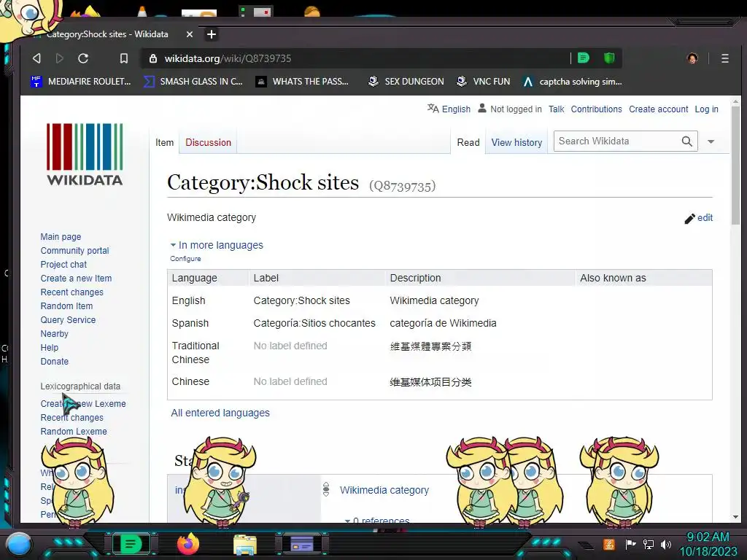Image resolution: width=747 pixels, height=560 pixels.
Task: Click the Donate link
Action: pos(54,361)
